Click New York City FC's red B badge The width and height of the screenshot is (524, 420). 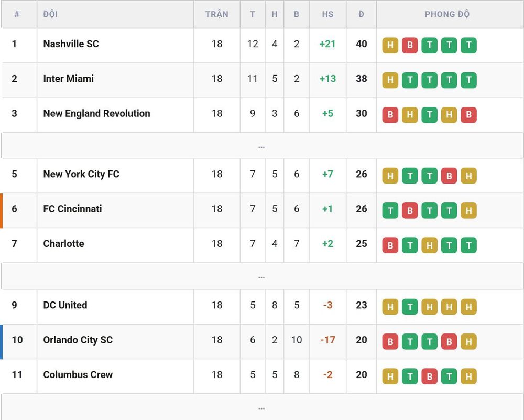449,176
